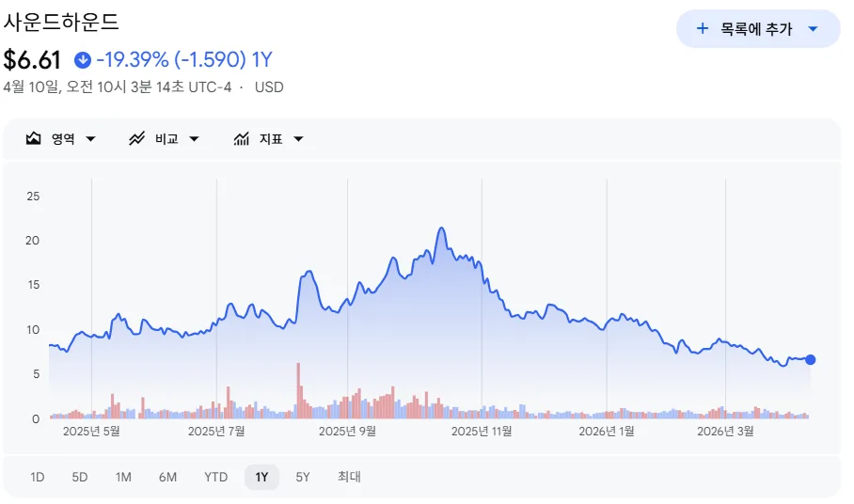Click the 2025년 5월 axis label
854x504 pixels.
91,432
